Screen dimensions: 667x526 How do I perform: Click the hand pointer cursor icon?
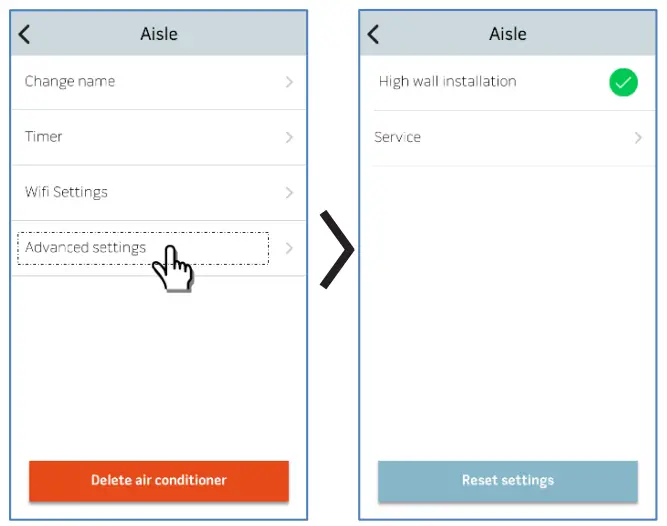174,268
